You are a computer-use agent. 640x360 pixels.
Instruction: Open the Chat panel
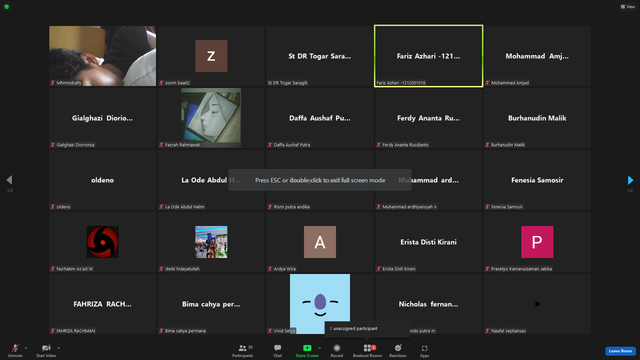pyautogui.click(x=278, y=350)
